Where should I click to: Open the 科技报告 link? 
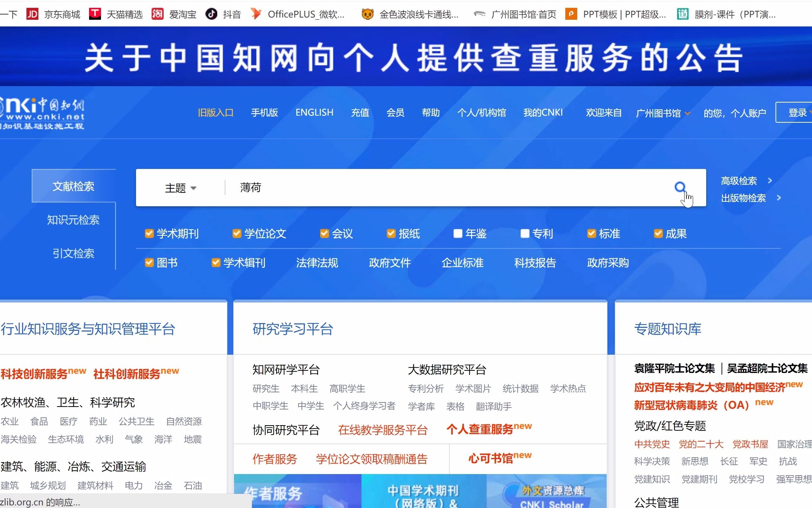pyautogui.click(x=535, y=263)
